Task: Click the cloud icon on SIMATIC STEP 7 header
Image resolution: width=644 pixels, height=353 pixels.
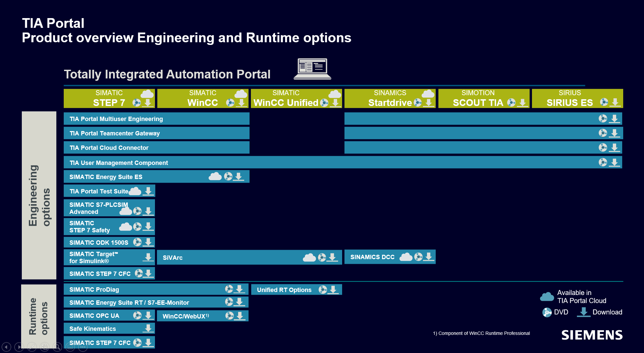Action: 147,94
